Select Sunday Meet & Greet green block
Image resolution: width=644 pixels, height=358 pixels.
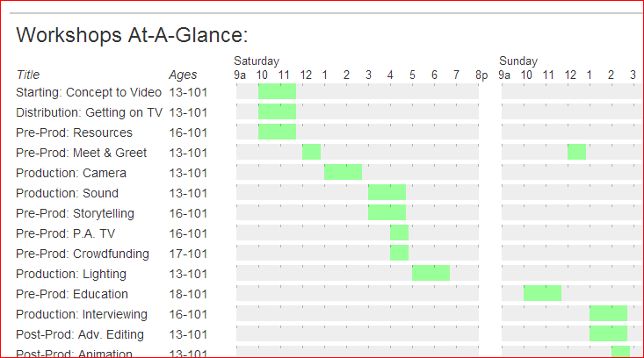pyautogui.click(x=576, y=152)
